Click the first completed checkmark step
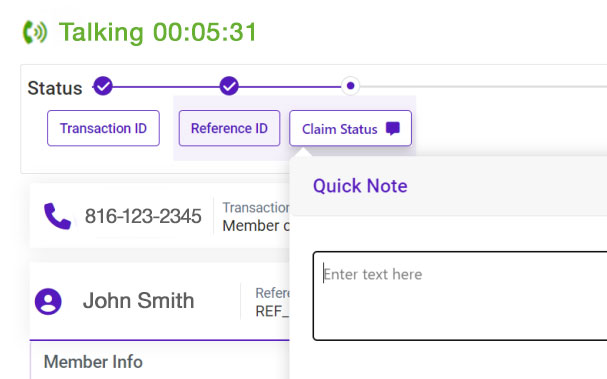607x379 pixels. [x=103, y=86]
